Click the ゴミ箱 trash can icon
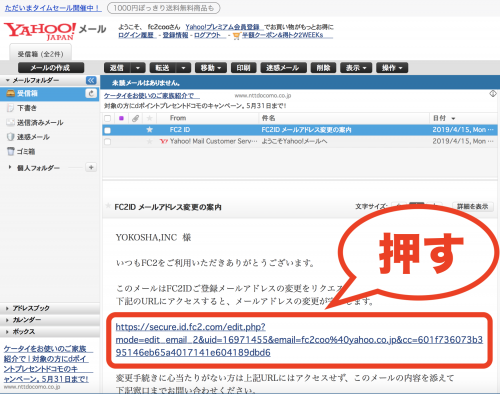This screenshot has height=394, width=500. pyautogui.click(x=11, y=151)
